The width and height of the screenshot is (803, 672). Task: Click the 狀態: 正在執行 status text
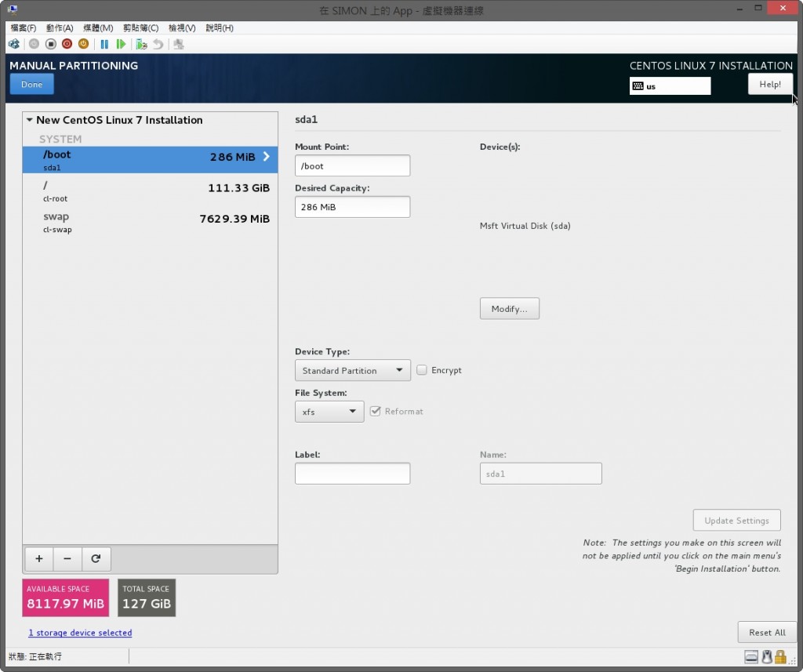pos(35,656)
